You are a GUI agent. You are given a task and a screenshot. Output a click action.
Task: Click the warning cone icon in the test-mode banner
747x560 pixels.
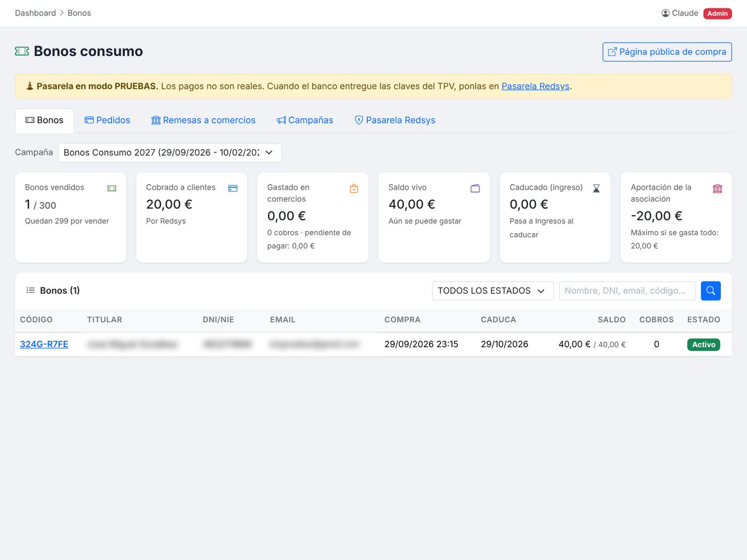30,86
